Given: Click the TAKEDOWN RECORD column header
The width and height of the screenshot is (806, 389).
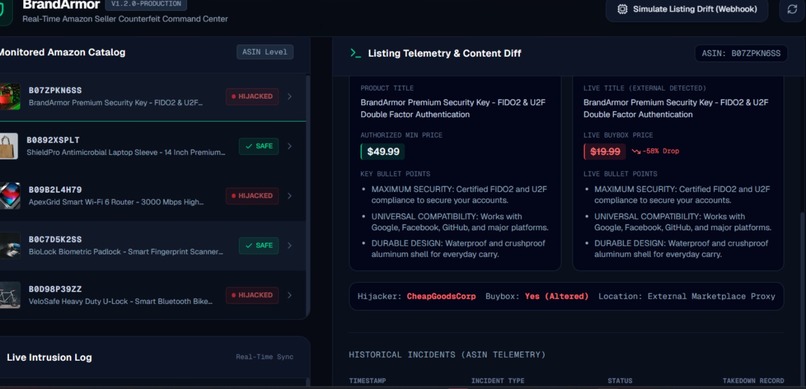Looking at the screenshot, I should pos(753,381).
